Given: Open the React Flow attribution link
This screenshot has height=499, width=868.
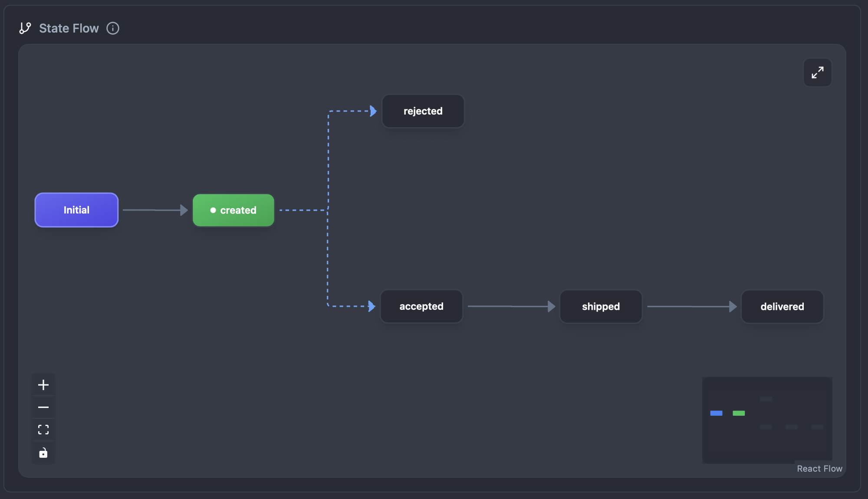Looking at the screenshot, I should pos(819,469).
